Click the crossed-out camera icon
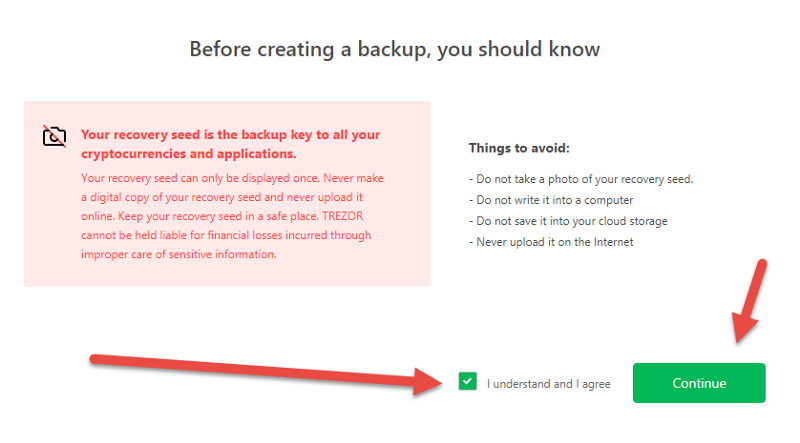800x443 pixels. coord(54,136)
